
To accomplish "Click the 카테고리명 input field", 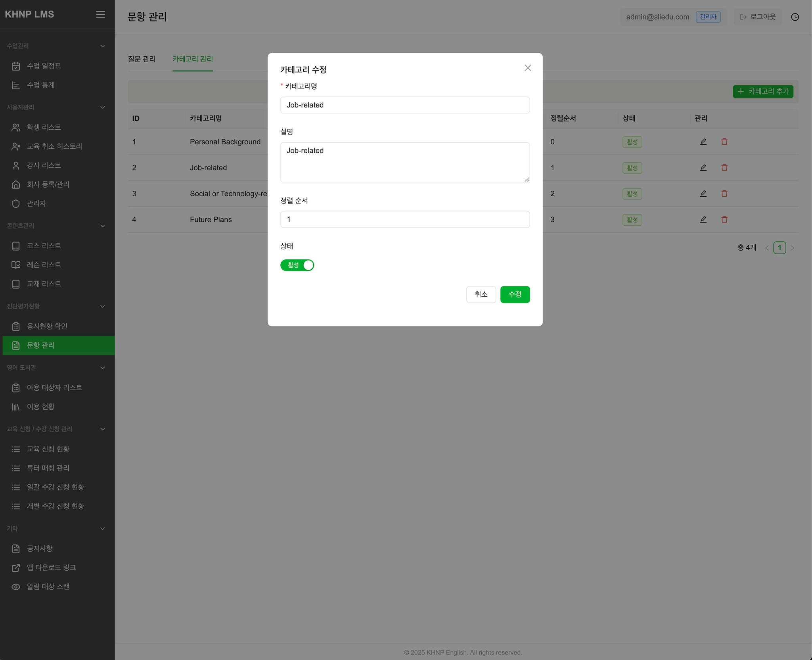I will pos(404,105).
